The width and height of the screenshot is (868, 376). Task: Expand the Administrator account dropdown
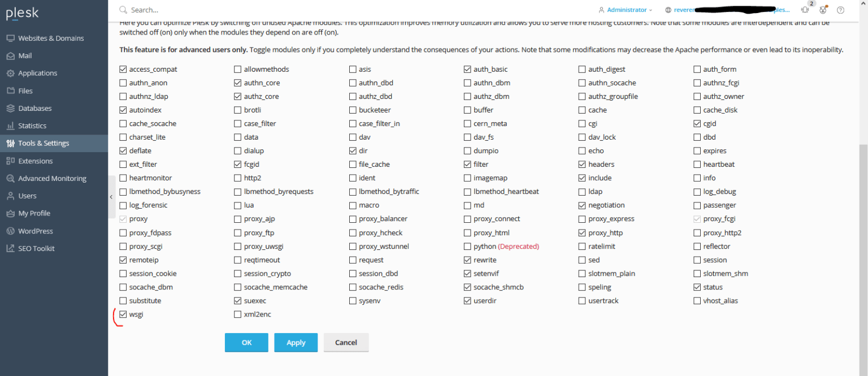[626, 10]
